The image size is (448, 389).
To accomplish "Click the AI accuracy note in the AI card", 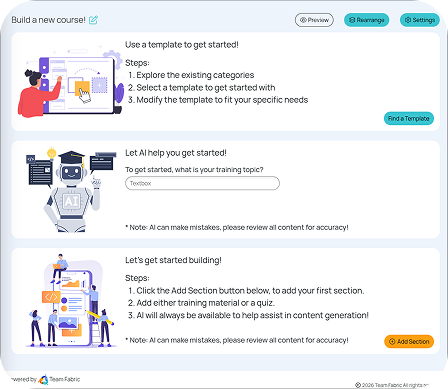I will 237,227.
